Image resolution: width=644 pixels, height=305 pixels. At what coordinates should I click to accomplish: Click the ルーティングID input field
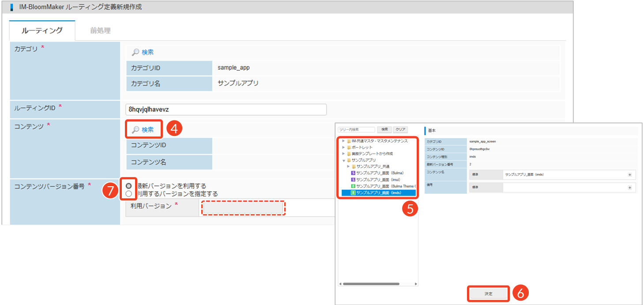(226, 109)
